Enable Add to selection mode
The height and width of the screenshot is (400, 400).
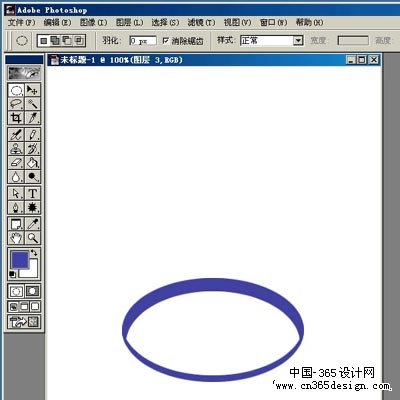tap(55, 41)
